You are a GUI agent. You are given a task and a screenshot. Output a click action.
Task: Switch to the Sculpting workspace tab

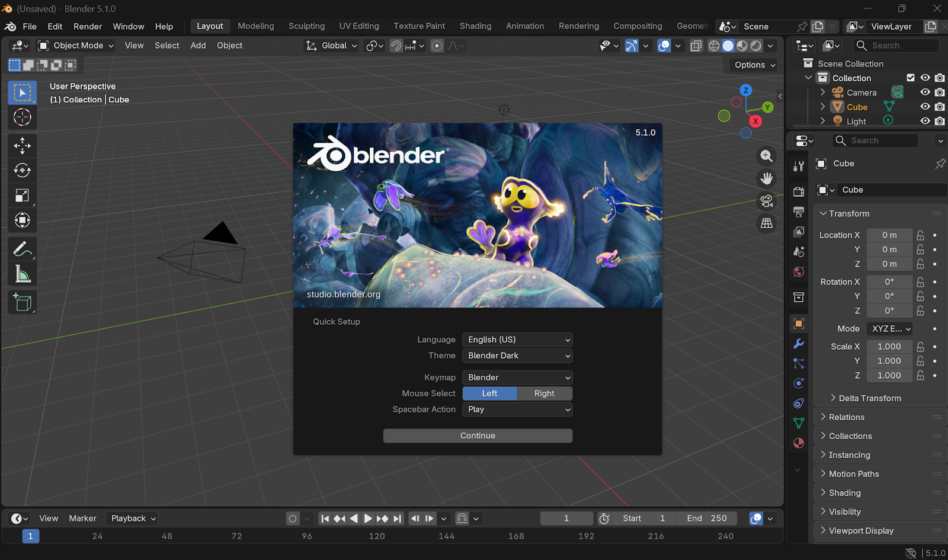[x=307, y=26]
